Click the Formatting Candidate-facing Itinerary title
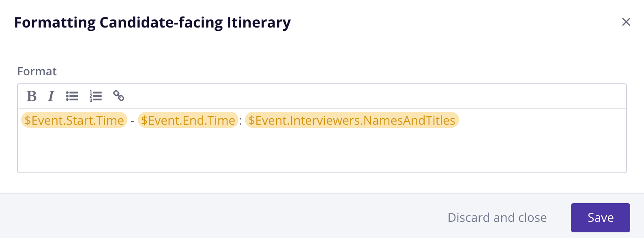This screenshot has width=644, height=238. 152,23
